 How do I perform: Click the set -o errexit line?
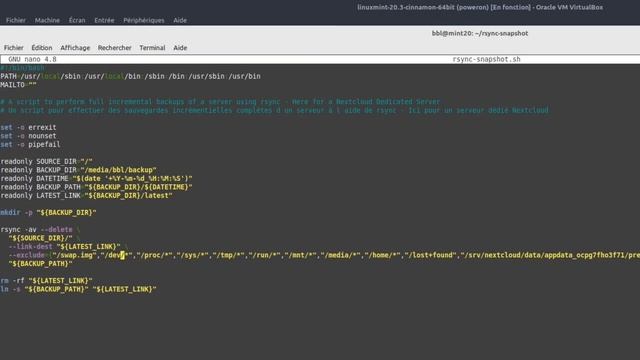pos(28,127)
